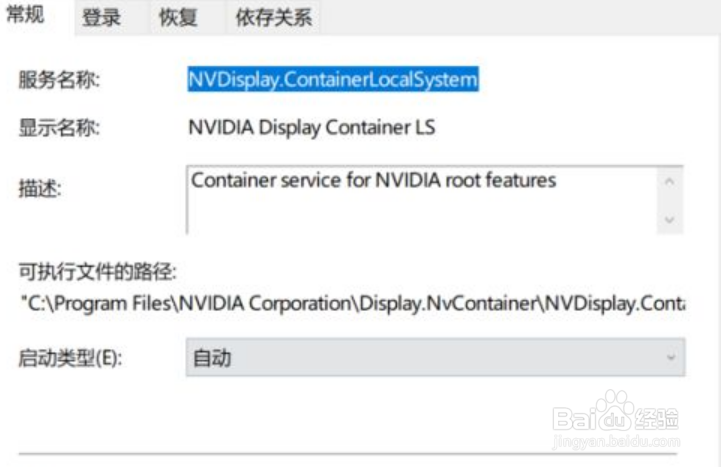The width and height of the screenshot is (721, 467).
Task: Select the 恢复 tab
Action: point(178,18)
